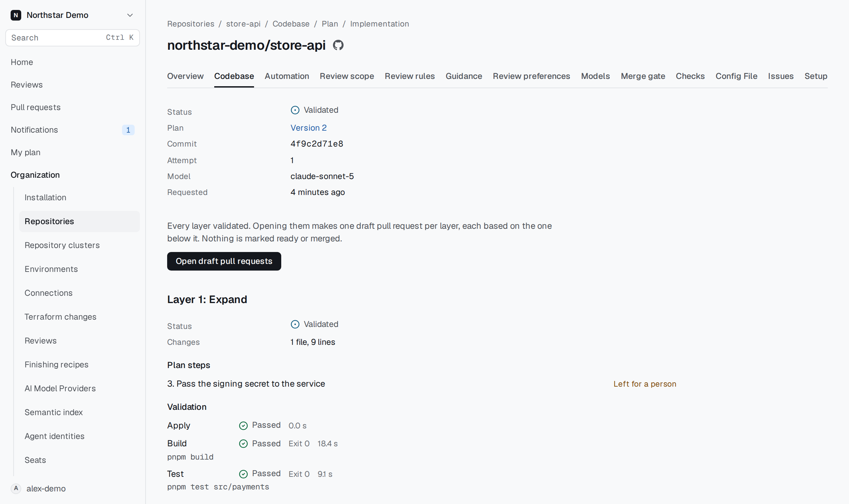Screen dimensions: 849x504
Task: Click the Notifications badge showing 1
Action: click(x=128, y=130)
